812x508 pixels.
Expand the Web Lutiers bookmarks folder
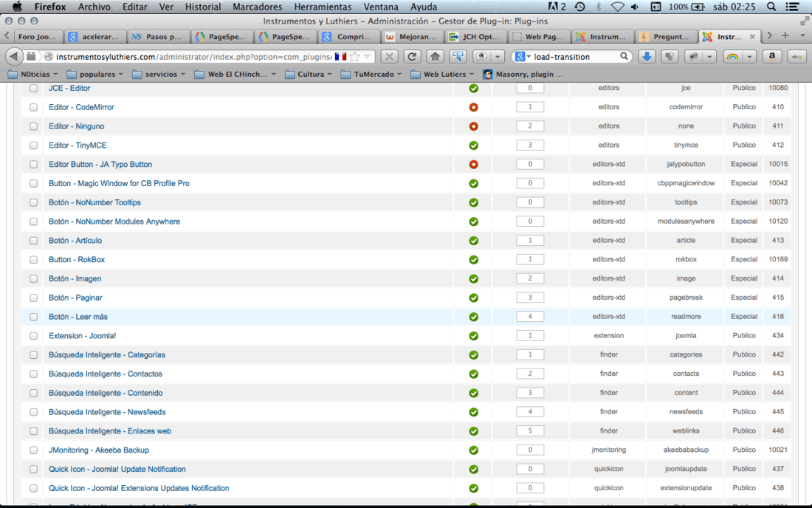[442, 74]
